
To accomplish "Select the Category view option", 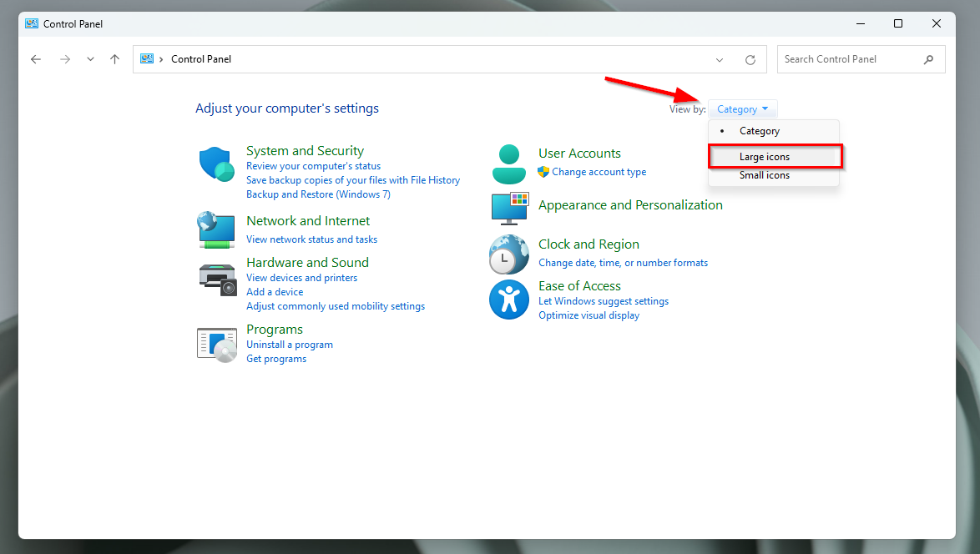I will (x=760, y=131).
